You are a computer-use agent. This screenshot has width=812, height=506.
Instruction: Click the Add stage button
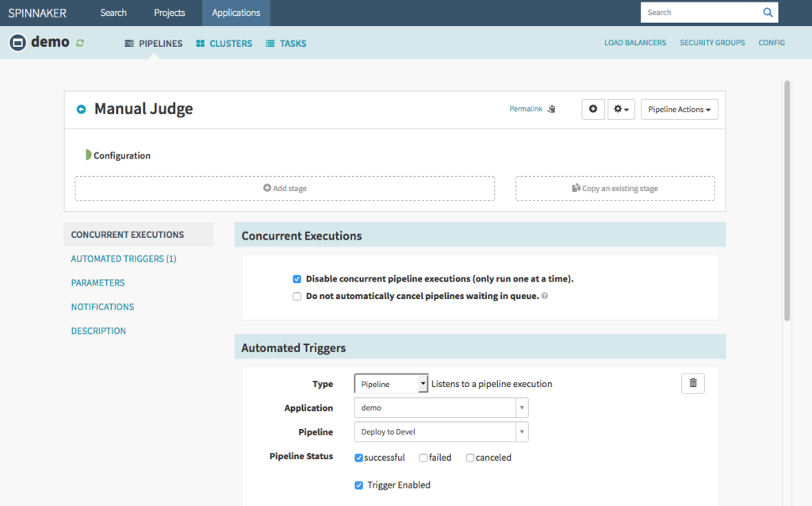pos(285,188)
